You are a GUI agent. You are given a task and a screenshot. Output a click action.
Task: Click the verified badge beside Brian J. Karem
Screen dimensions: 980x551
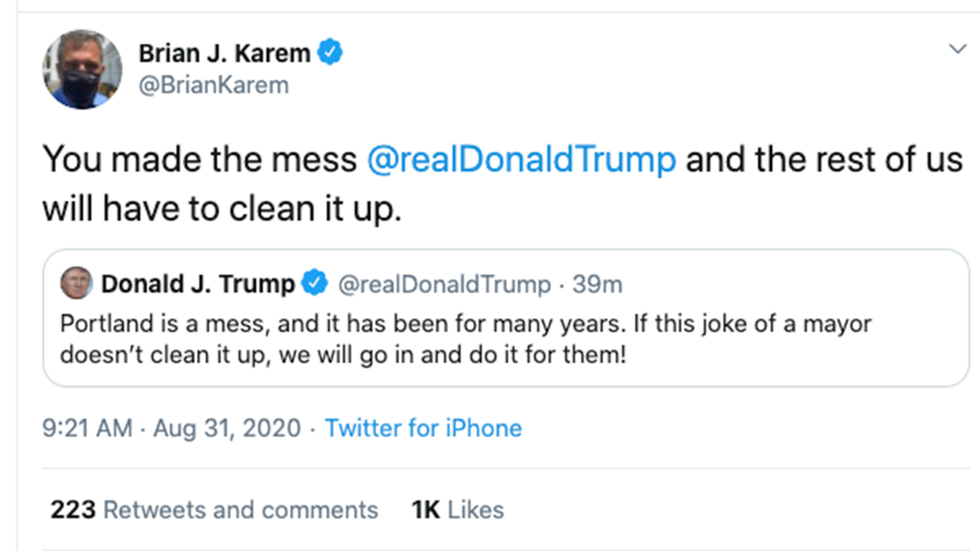[330, 54]
